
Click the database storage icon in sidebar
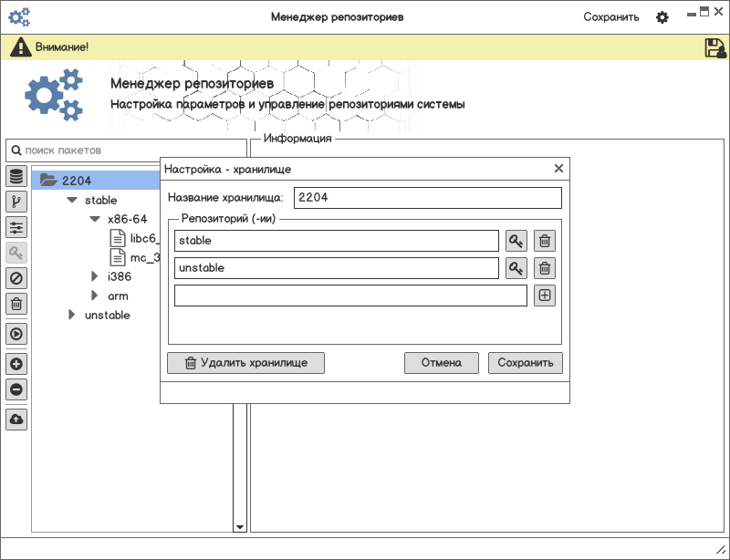coord(16,176)
